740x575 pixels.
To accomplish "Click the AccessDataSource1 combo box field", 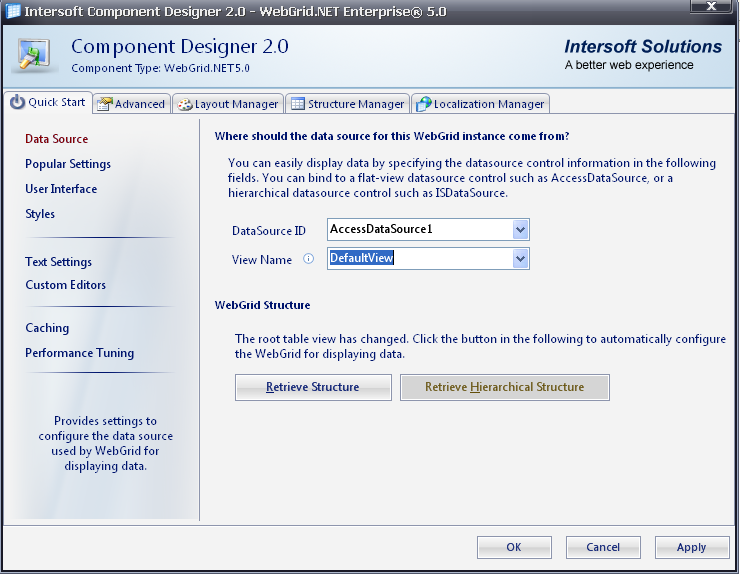I will 428,230.
